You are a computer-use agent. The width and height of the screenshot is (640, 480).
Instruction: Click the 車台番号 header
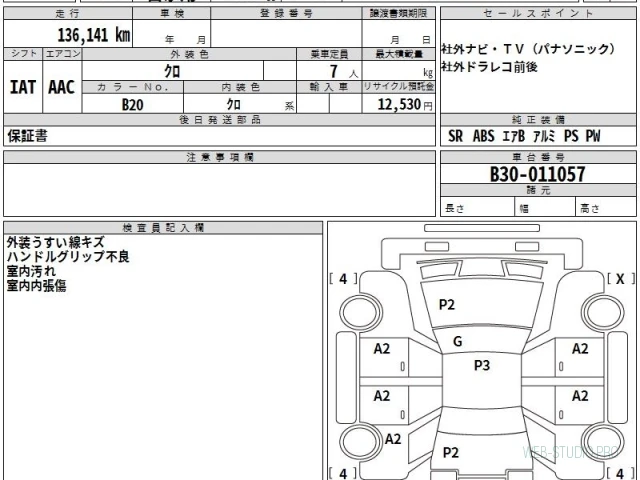point(538,157)
